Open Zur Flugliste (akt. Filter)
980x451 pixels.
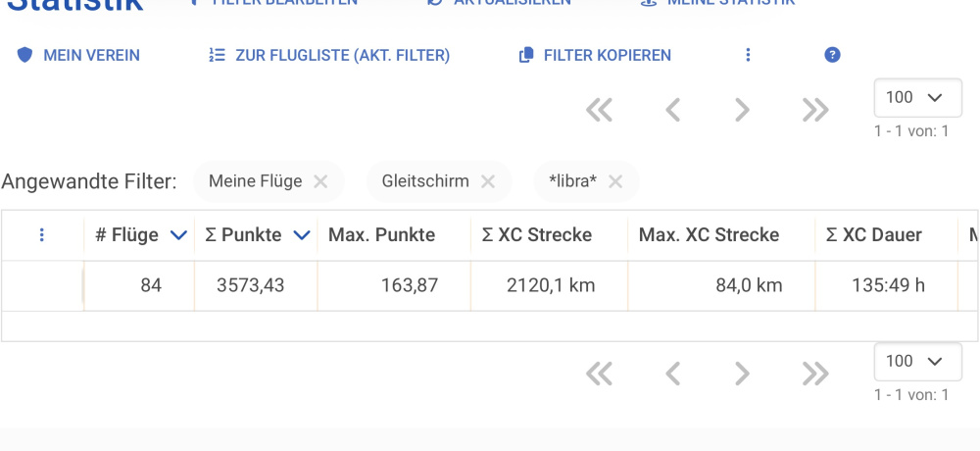(x=329, y=55)
